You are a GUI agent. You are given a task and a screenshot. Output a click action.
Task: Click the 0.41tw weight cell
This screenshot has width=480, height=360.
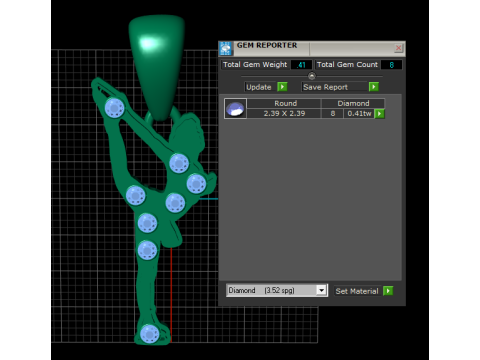[x=359, y=113]
